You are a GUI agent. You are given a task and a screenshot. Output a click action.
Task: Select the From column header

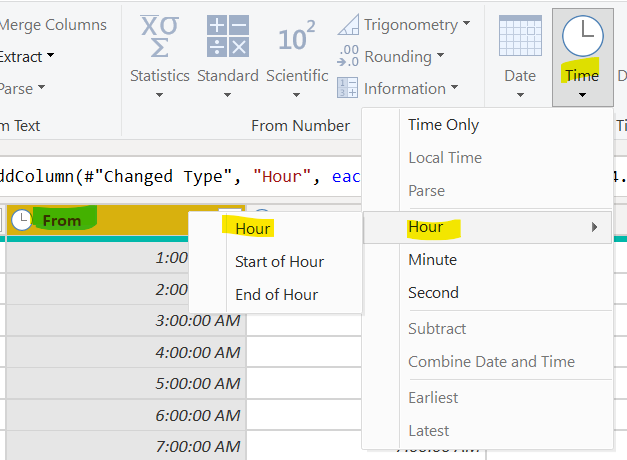pos(98,220)
